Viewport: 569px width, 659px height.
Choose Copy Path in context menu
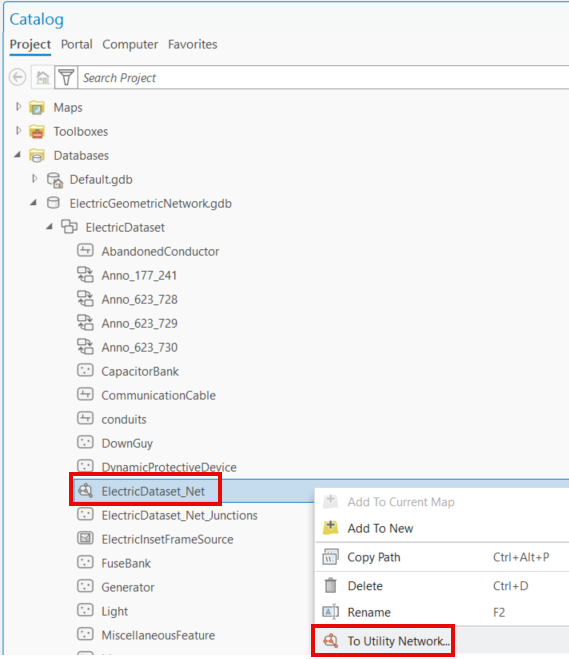coord(442,557)
